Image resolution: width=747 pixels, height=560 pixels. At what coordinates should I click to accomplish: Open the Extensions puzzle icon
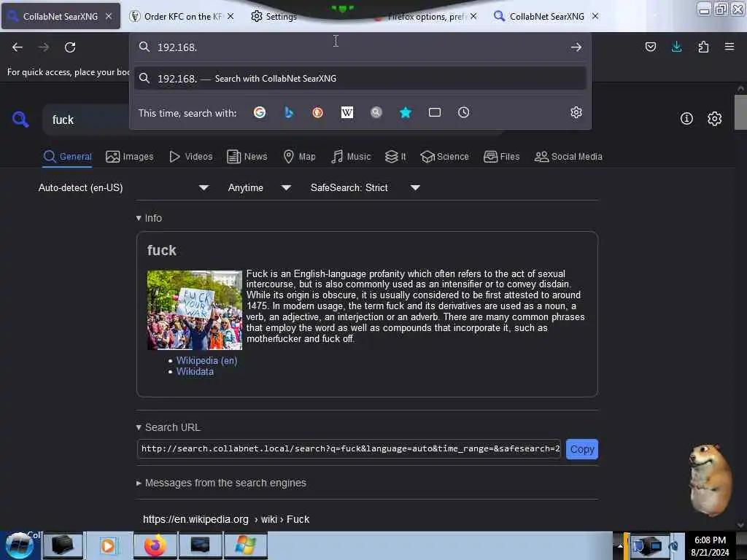[703, 47]
